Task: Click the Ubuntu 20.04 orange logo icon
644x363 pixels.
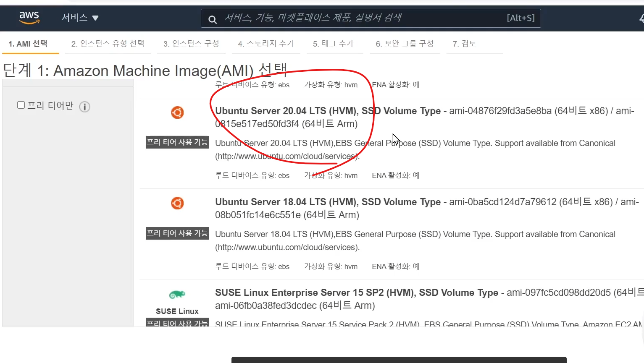Action: (177, 112)
